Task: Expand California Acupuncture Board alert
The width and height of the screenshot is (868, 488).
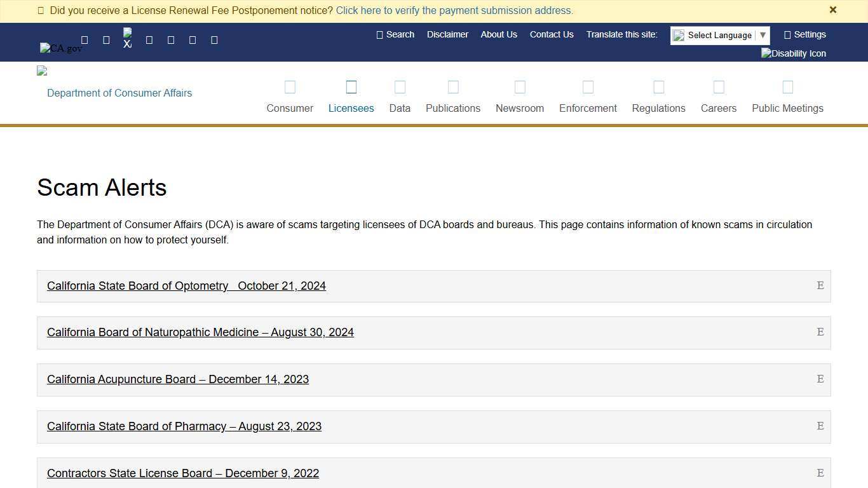Action: click(x=178, y=379)
